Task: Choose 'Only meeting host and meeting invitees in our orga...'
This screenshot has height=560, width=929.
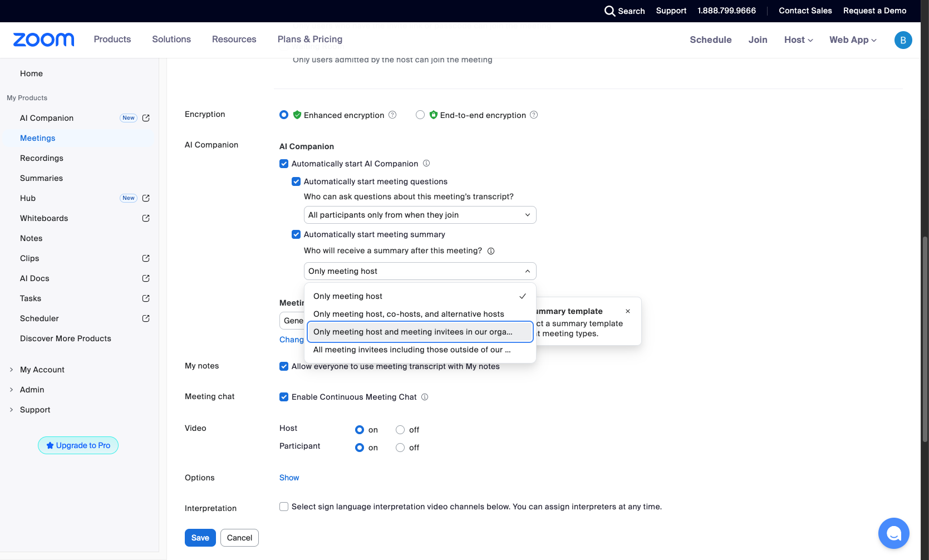Action: tap(420, 332)
